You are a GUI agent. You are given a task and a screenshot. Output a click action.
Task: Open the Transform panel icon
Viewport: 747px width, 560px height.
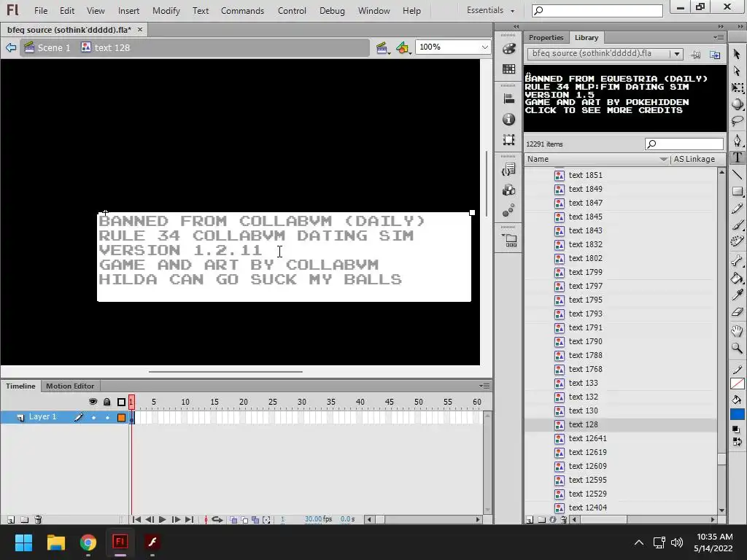(x=508, y=139)
